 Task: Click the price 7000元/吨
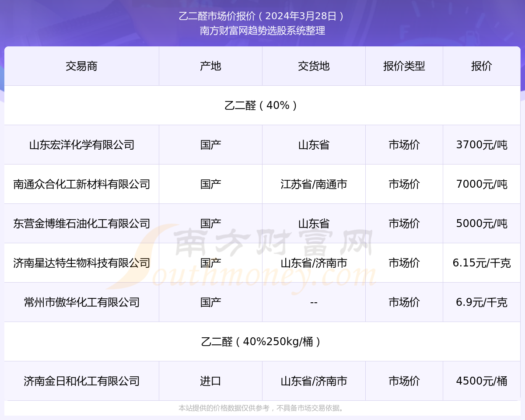pyautogui.click(x=482, y=184)
